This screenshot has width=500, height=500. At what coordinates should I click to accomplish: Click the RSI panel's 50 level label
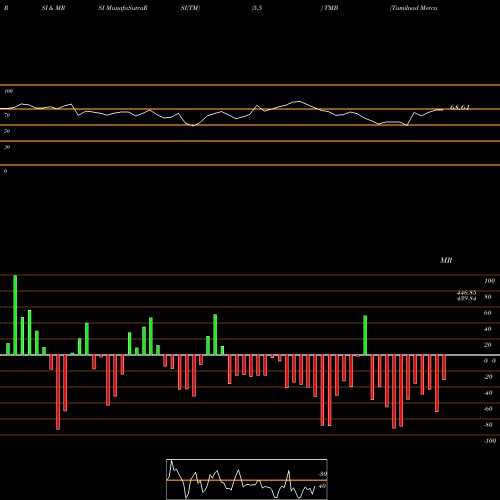7,131
